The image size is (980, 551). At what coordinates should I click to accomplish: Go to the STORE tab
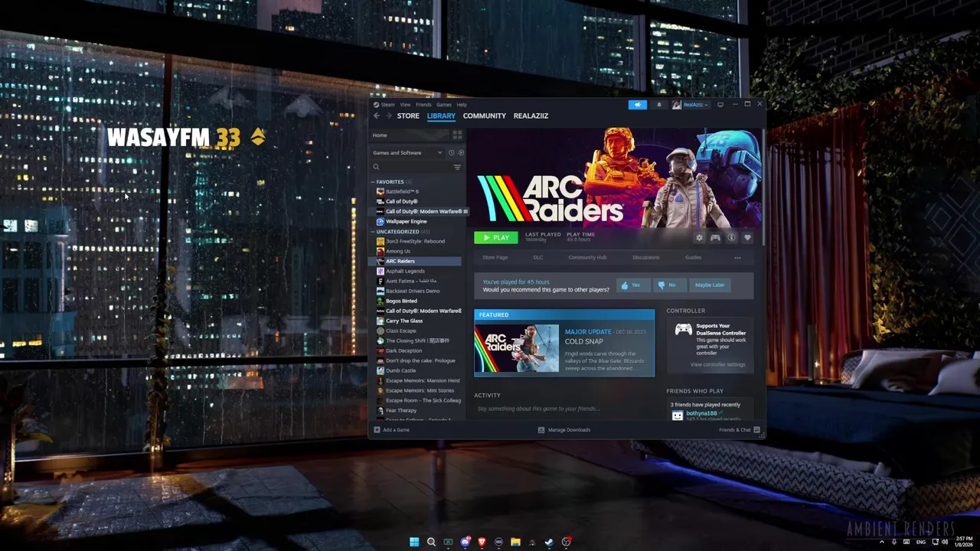tap(408, 116)
